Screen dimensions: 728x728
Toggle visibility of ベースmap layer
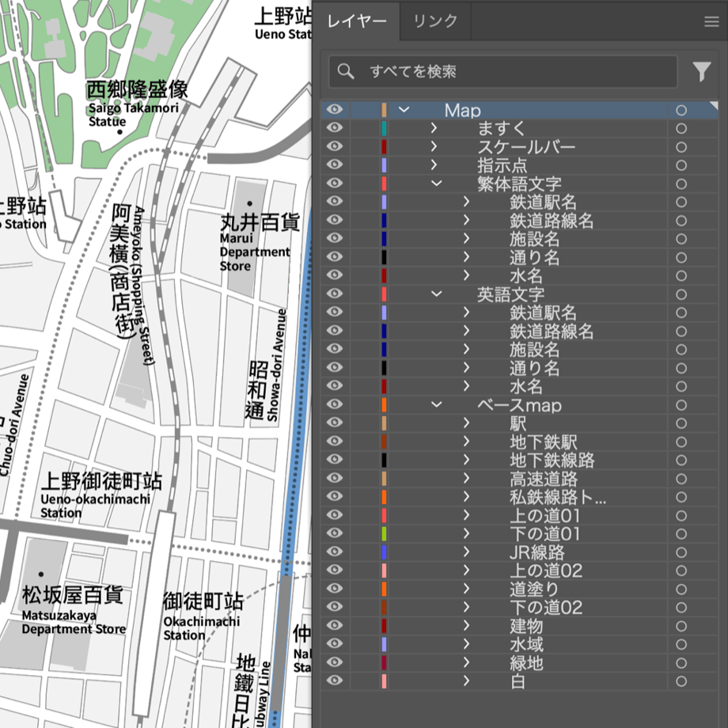point(334,404)
